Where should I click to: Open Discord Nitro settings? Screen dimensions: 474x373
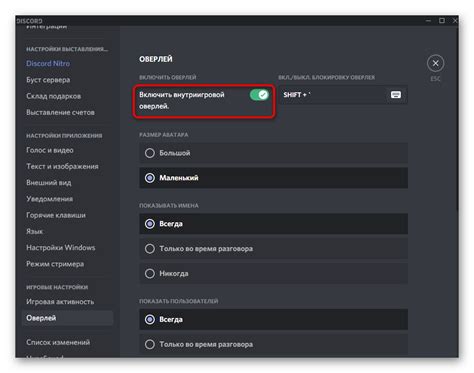(48, 63)
